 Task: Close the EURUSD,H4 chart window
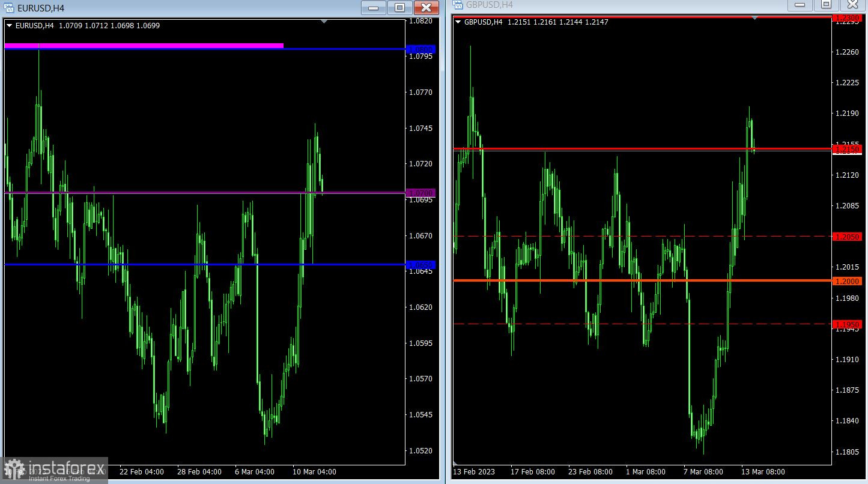[x=426, y=8]
